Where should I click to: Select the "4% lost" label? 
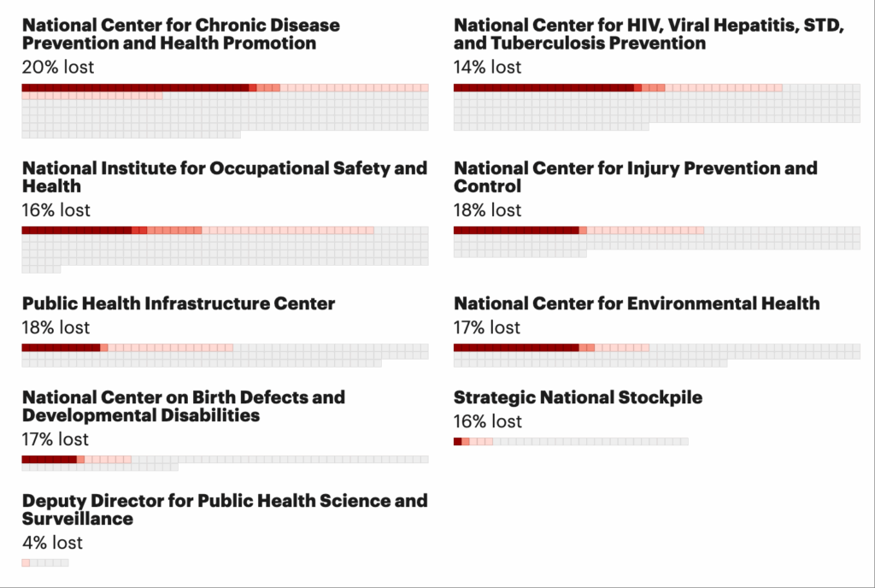point(52,543)
